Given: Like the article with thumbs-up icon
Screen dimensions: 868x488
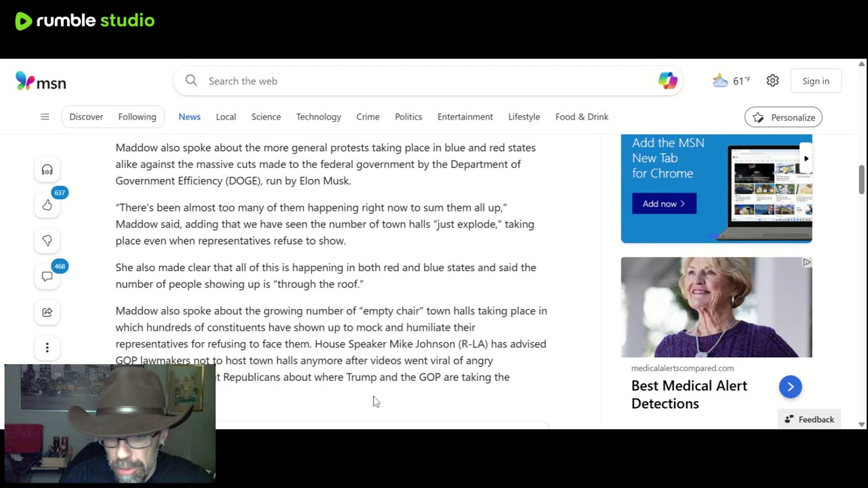Looking at the screenshot, I should tap(47, 205).
